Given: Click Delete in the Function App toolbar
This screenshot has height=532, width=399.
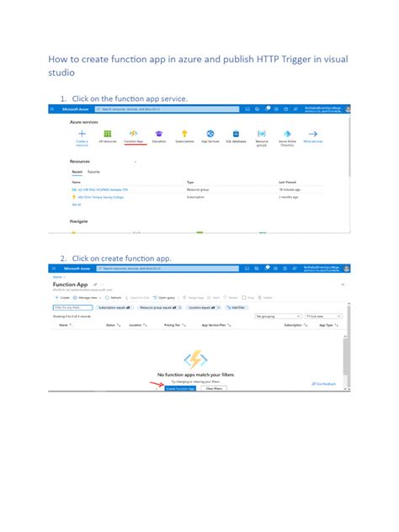Looking at the screenshot, I should click(265, 297).
